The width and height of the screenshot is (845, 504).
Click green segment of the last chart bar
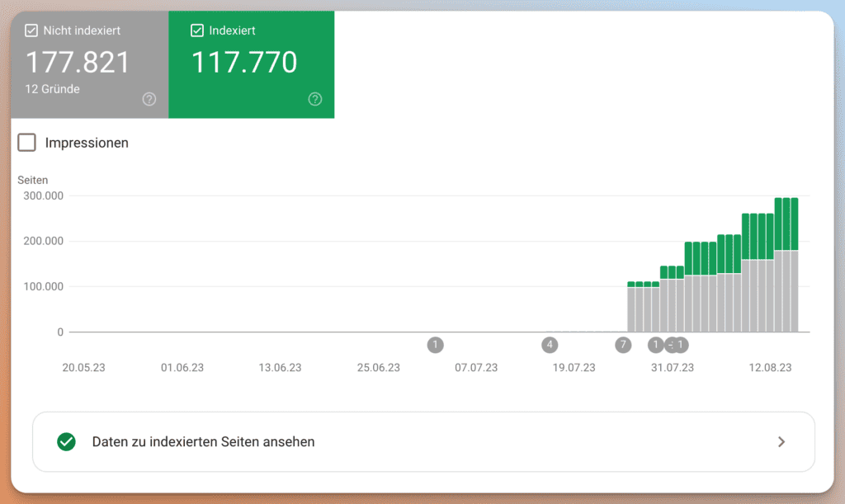794,223
